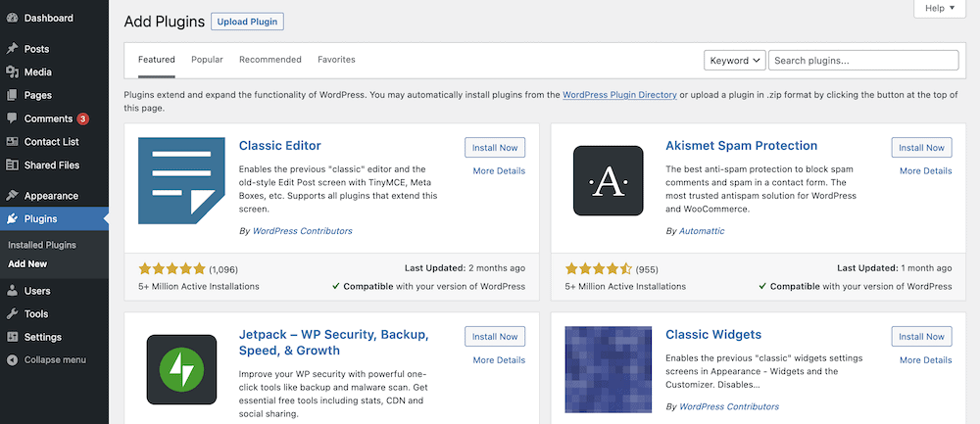Click the Tools wrench icon

click(12, 313)
